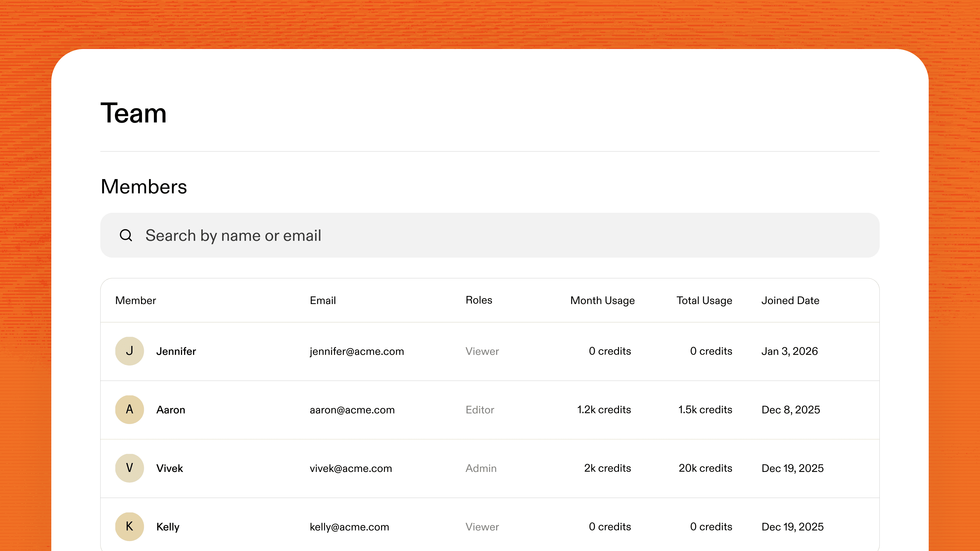
Task: Open the Members section heading
Action: tap(143, 186)
